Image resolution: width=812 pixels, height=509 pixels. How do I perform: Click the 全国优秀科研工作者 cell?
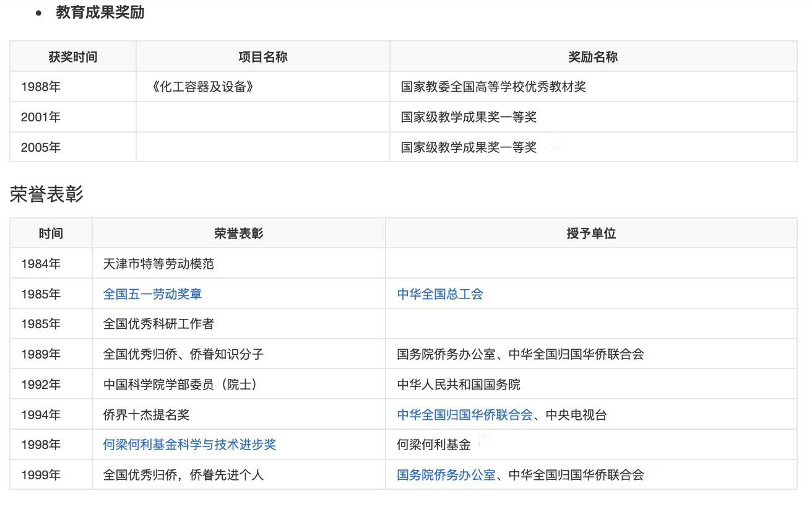(239, 324)
